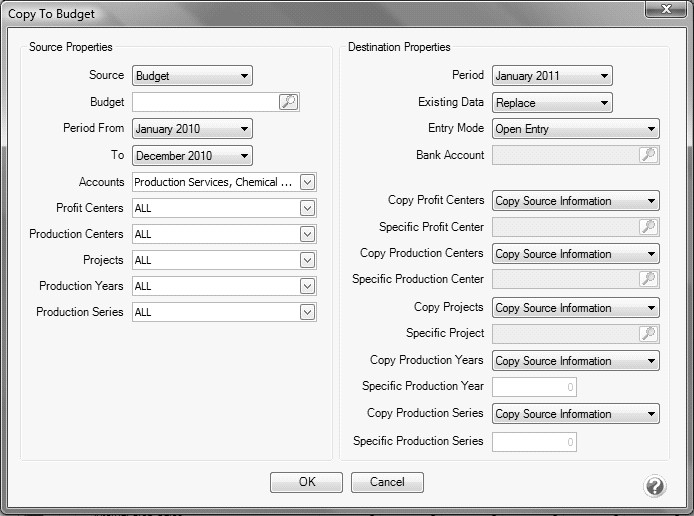The image size is (694, 516).
Task: Open the help question mark icon
Action: [x=655, y=486]
